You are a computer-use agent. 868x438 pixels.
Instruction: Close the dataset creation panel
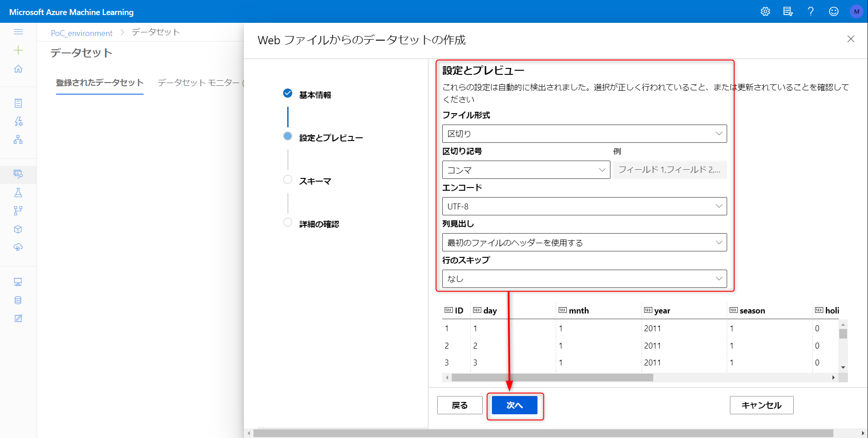click(851, 39)
